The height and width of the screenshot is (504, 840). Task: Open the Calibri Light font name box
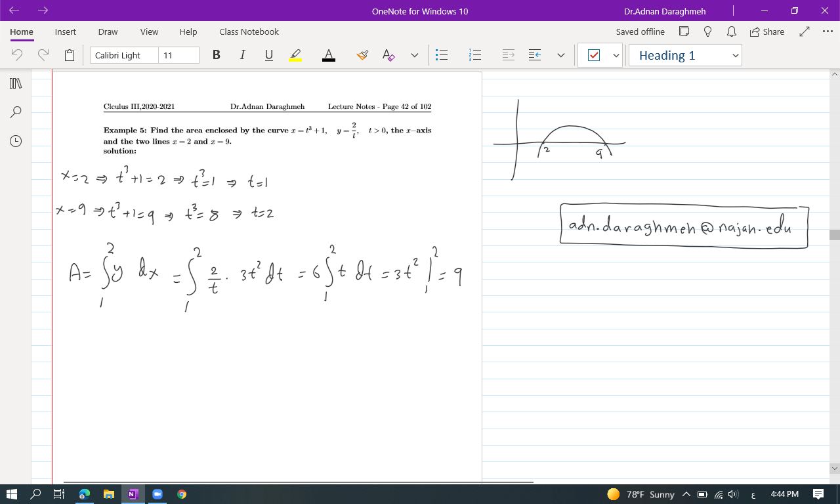coord(124,55)
